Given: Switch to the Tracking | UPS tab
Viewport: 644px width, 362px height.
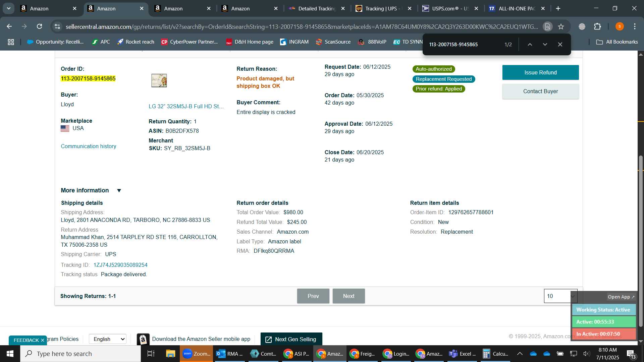Looking at the screenshot, I should (x=384, y=8).
